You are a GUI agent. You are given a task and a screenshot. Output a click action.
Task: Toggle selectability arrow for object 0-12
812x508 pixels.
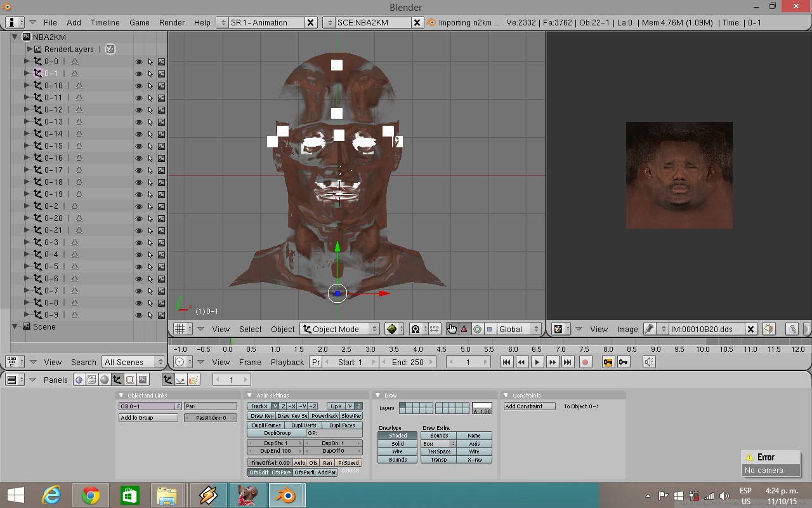150,110
